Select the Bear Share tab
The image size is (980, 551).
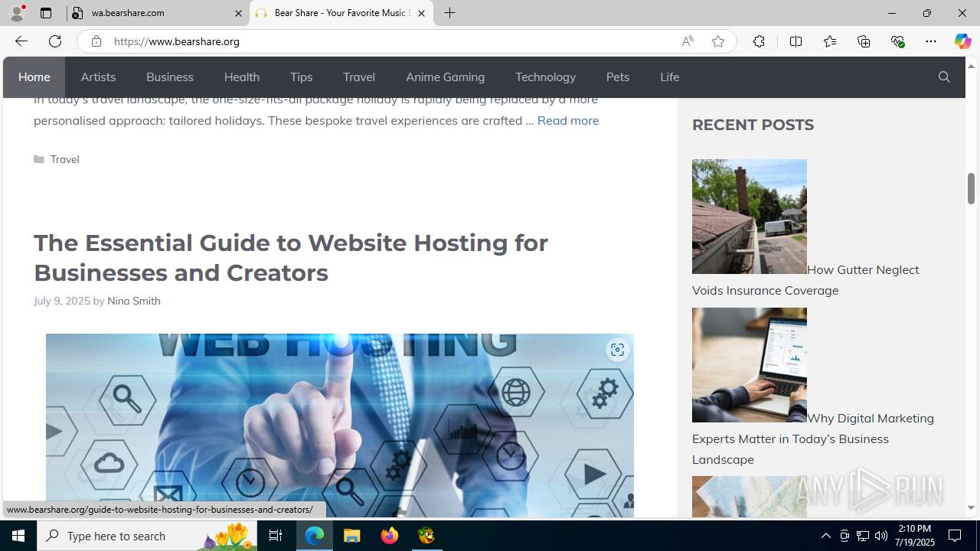pyautogui.click(x=341, y=13)
